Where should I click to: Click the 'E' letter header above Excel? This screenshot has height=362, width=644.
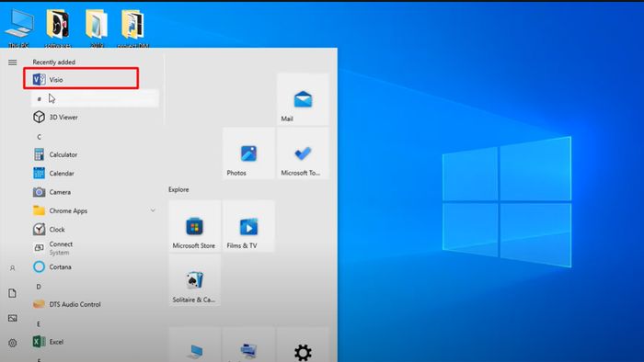[39, 324]
